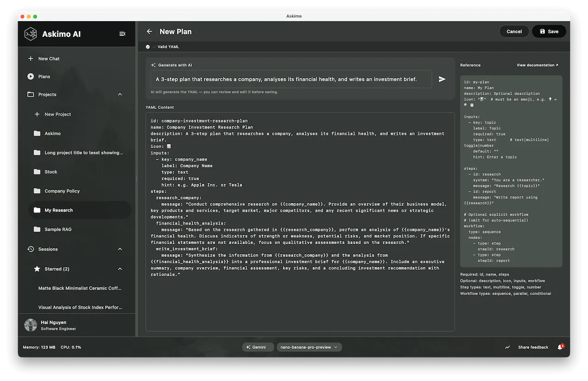Send the AI prompt with the arrow icon
The width and height of the screenshot is (588, 381).
(442, 79)
